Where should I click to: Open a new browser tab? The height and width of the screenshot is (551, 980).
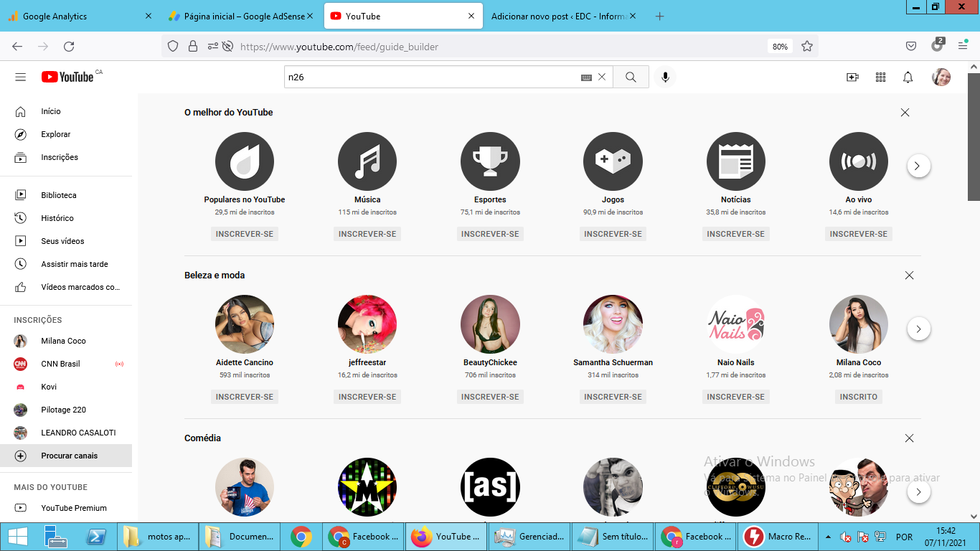(x=660, y=16)
